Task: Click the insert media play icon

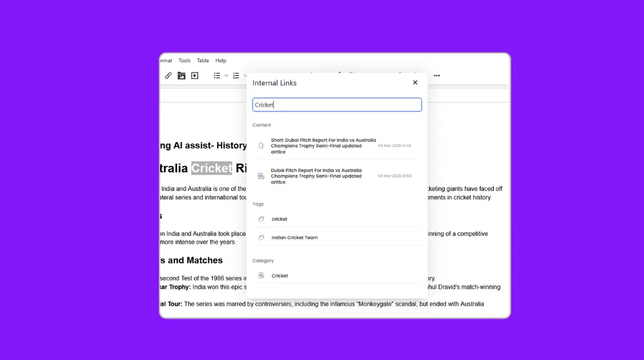Action: tap(195, 75)
